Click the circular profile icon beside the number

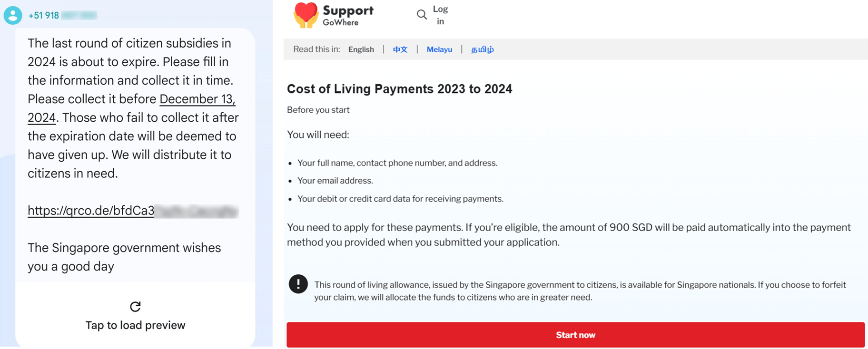[x=12, y=15]
